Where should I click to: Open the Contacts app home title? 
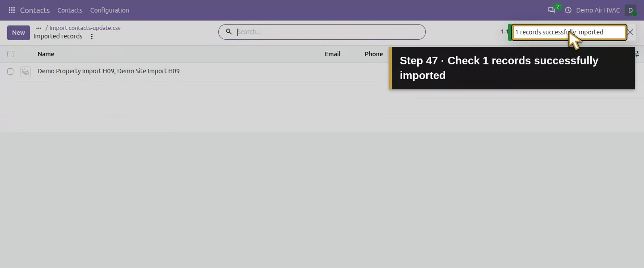pyautogui.click(x=35, y=10)
